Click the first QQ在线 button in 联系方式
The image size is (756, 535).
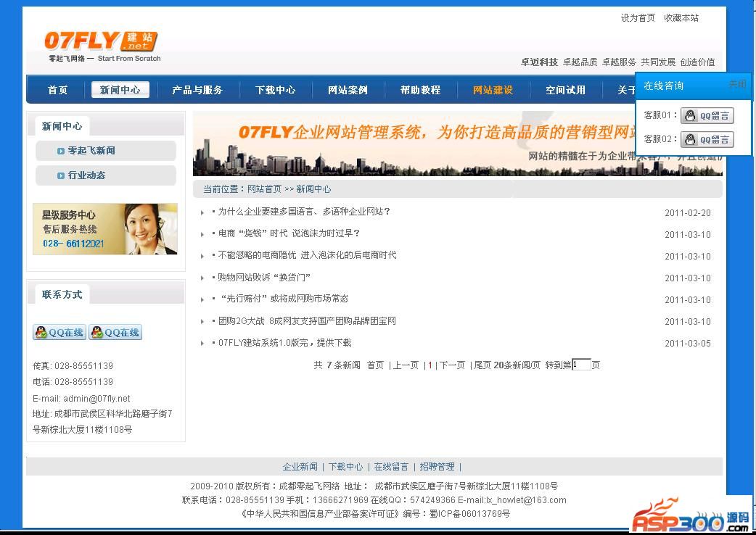pyautogui.click(x=59, y=332)
